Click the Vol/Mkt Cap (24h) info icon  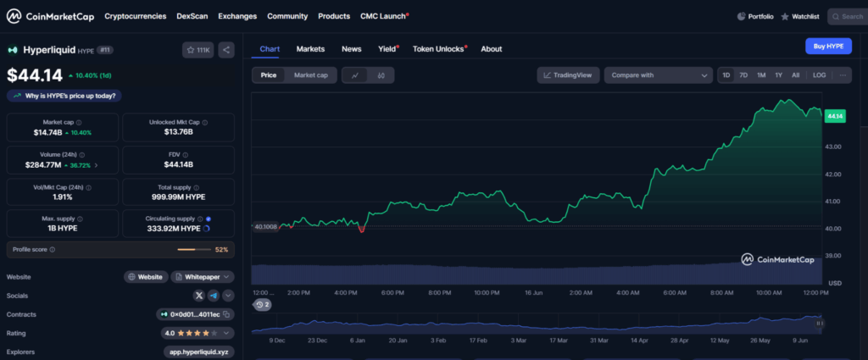88,187
